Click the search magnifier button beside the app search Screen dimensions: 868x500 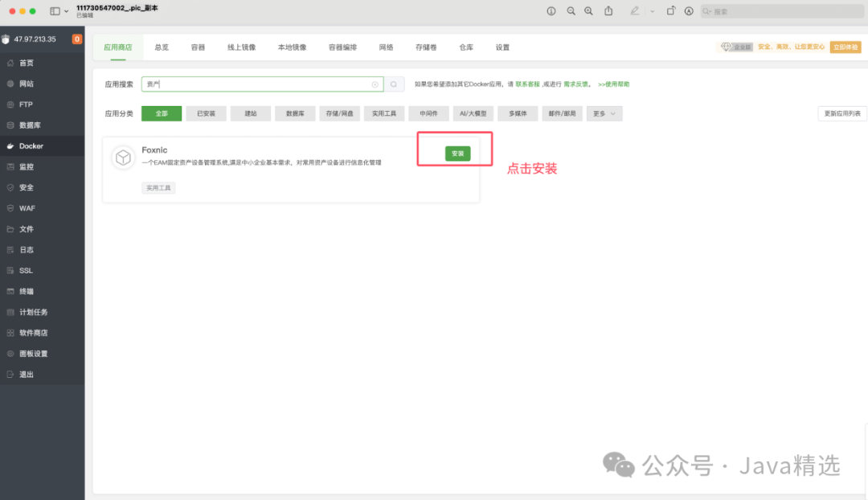[x=394, y=84]
